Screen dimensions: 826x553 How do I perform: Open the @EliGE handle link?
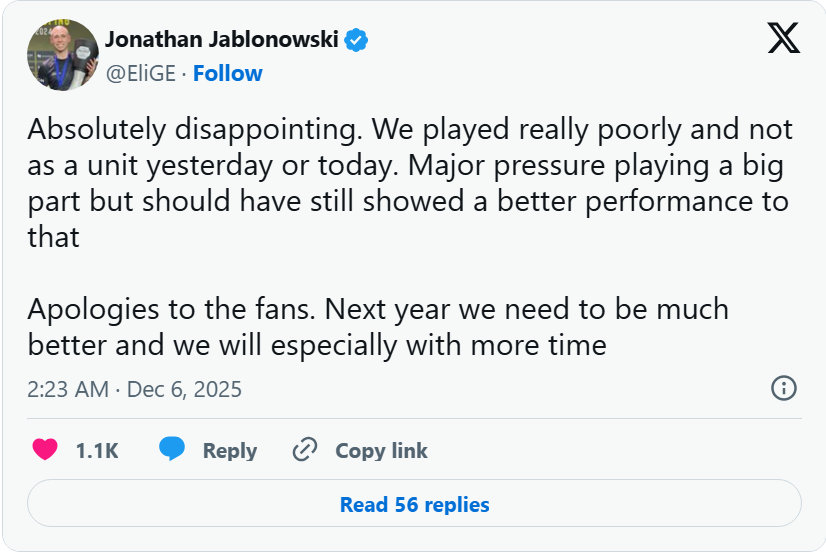[x=141, y=73]
